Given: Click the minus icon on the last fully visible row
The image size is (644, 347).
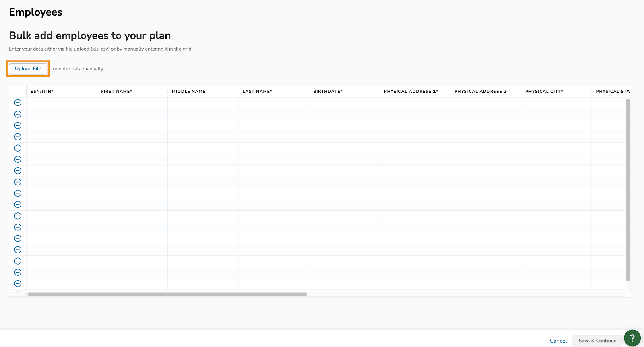Looking at the screenshot, I should tap(18, 284).
